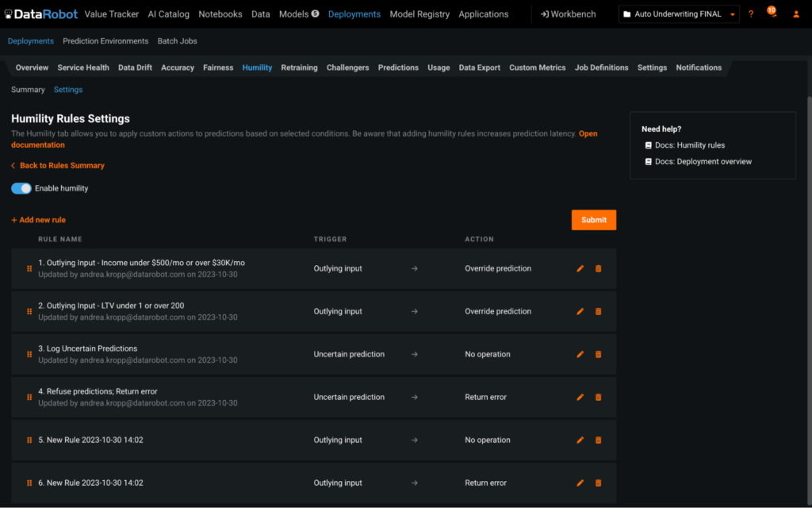Open user profile icon
This screenshot has height=508, width=812.
click(x=796, y=14)
